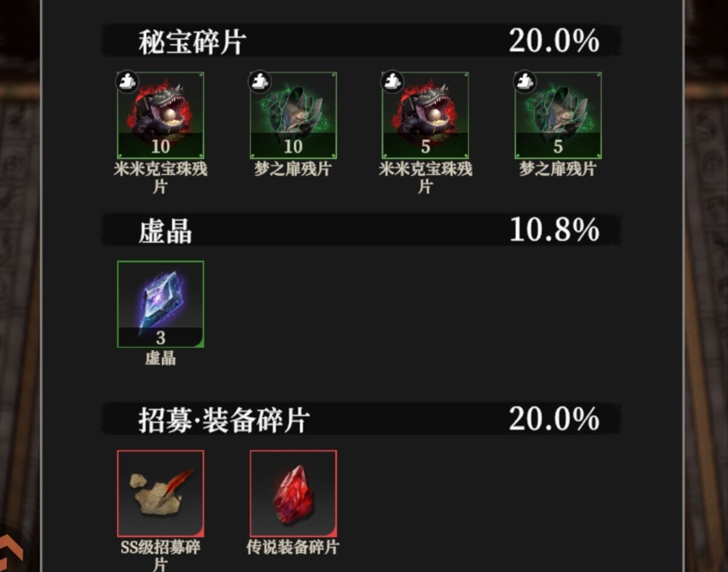Click puzzle-piece badge on the first 米米克宝珠残片 item
This screenshot has height=572, width=728.
pyautogui.click(x=127, y=82)
